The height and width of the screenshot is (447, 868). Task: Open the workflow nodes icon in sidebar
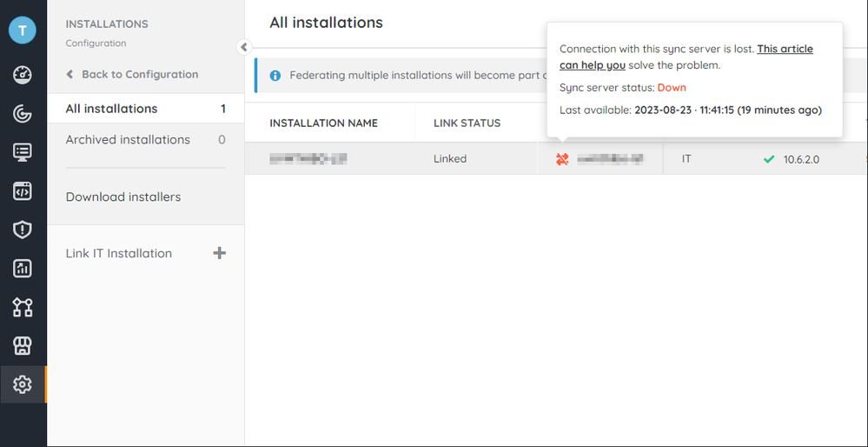click(23, 307)
